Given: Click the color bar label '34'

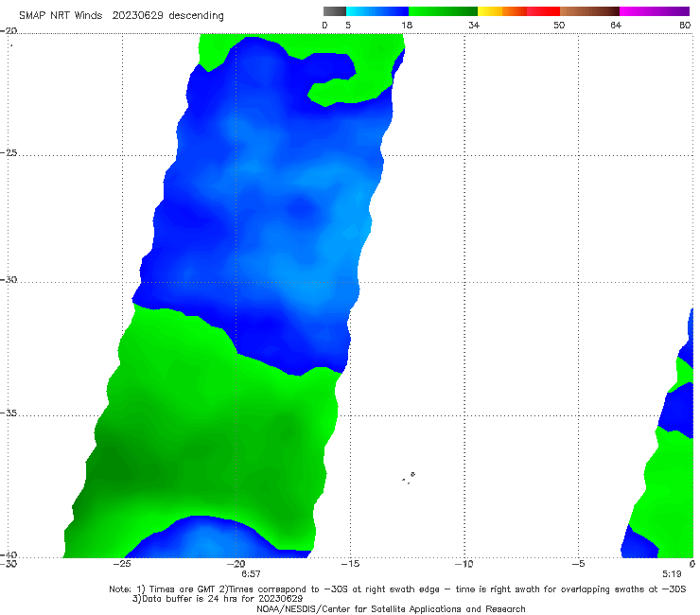Looking at the screenshot, I should [x=474, y=25].
